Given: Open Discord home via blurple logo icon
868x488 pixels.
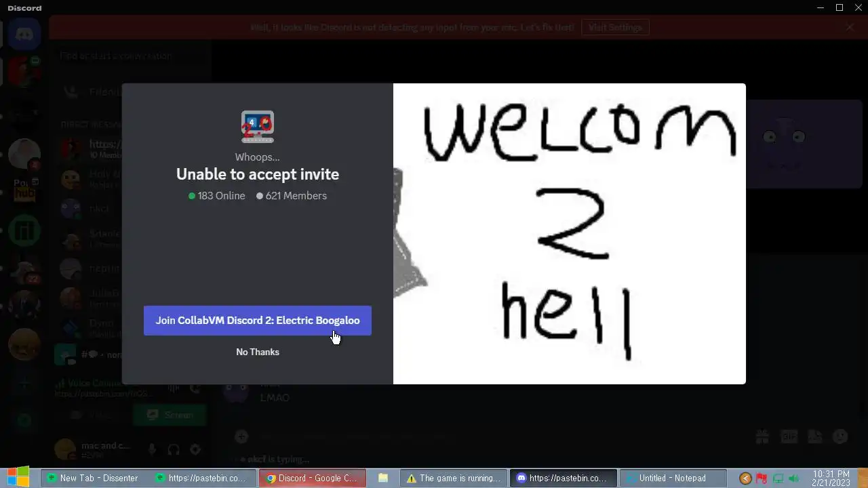Looking at the screenshot, I should [25, 34].
